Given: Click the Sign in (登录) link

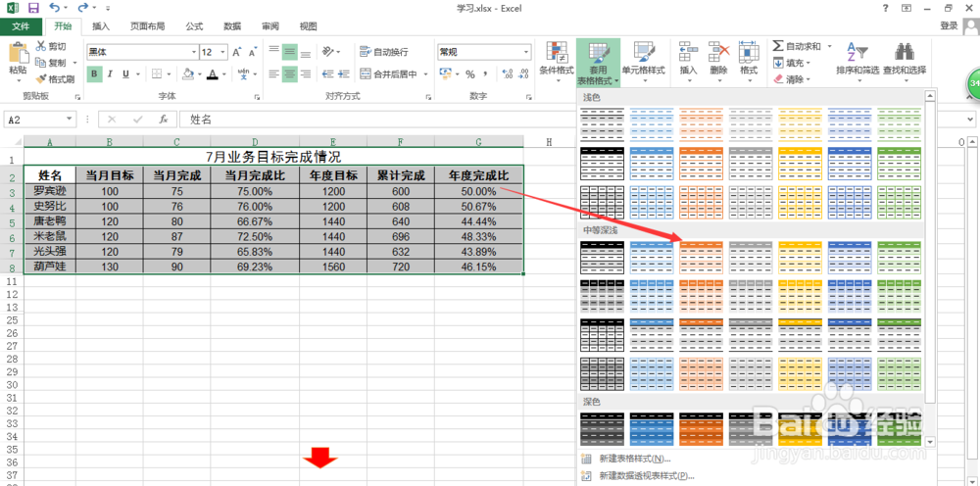Looking at the screenshot, I should tap(949, 25).
